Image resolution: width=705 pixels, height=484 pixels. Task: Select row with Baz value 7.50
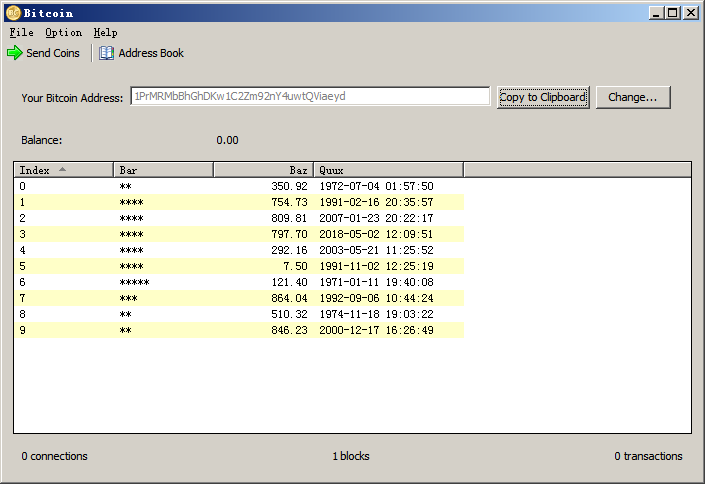239,266
